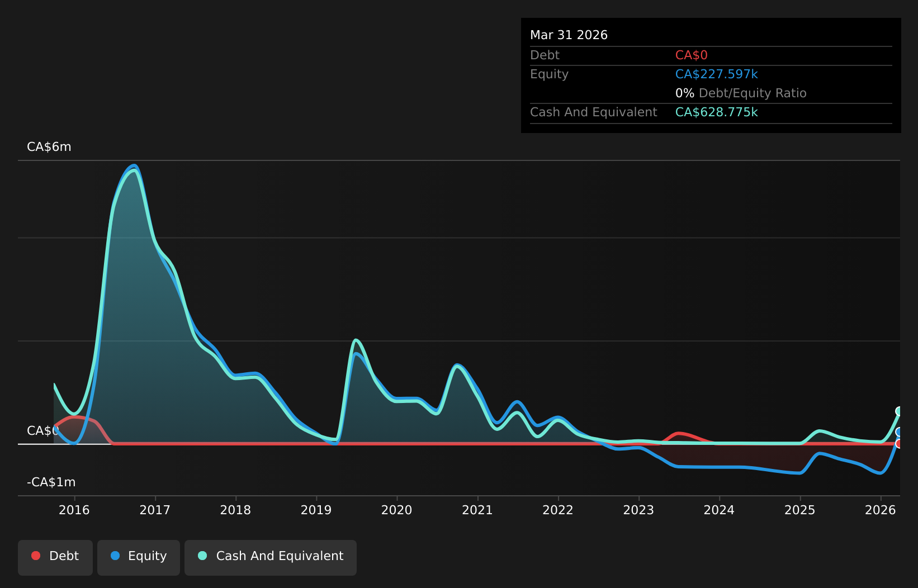Click the 2019 x-axis label
Viewport: 918px width, 588px height.
coord(316,510)
